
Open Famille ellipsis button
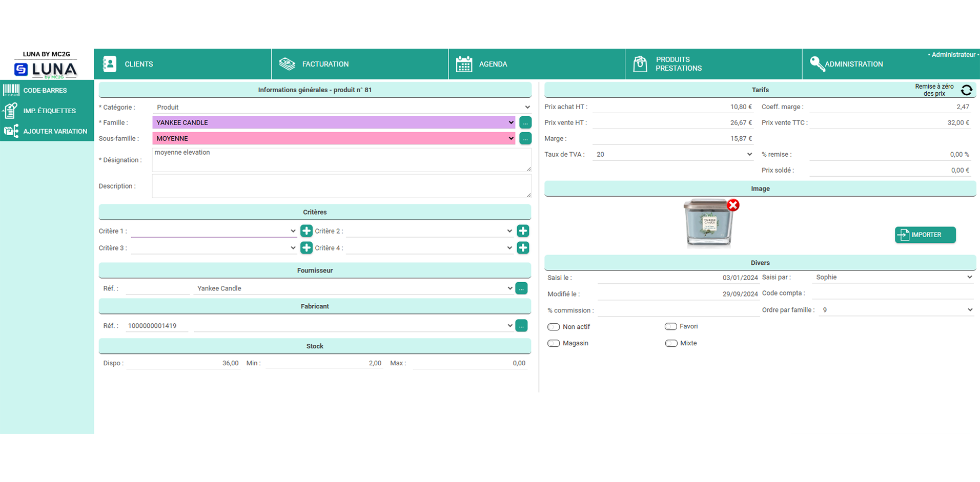pyautogui.click(x=525, y=122)
